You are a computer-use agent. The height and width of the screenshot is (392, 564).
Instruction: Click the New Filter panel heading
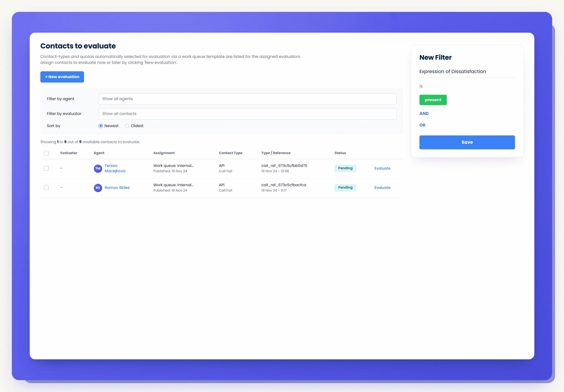(x=435, y=58)
